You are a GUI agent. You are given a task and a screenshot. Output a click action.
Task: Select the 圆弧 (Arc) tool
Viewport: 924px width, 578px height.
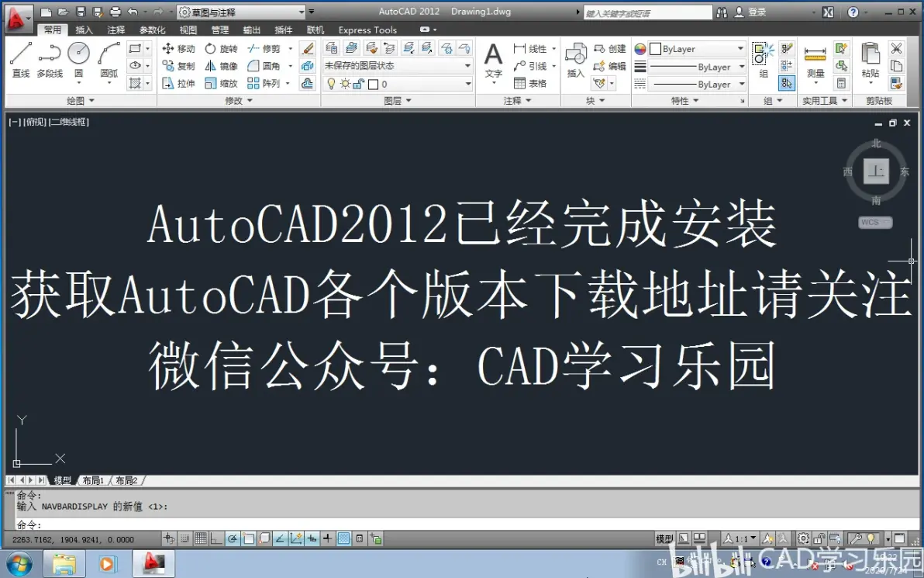click(x=109, y=60)
